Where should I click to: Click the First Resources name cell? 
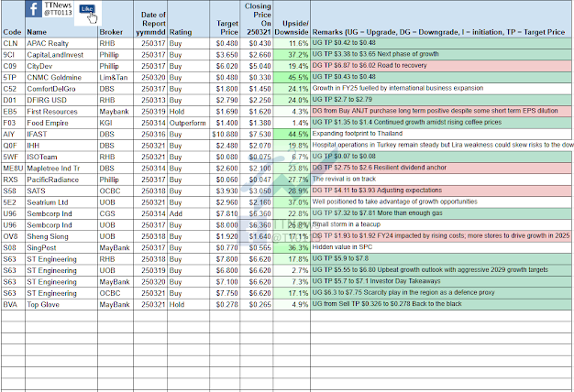[x=61, y=112]
